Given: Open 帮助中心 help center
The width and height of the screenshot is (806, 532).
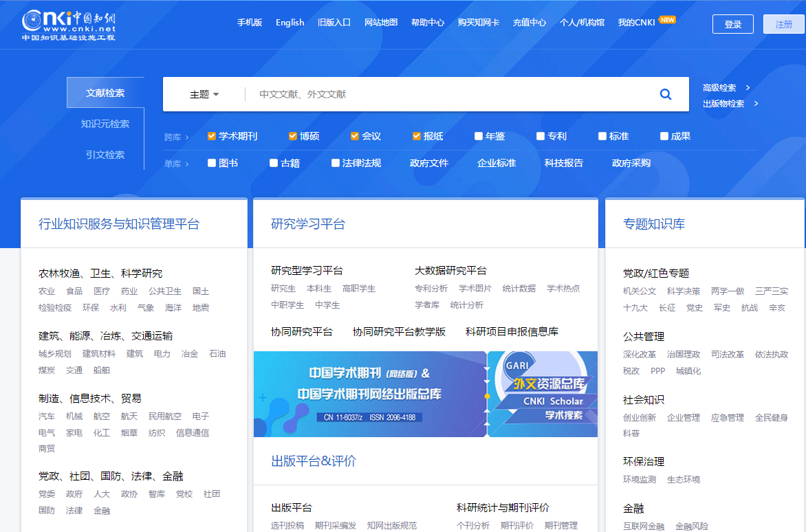Looking at the screenshot, I should pyautogui.click(x=428, y=23).
